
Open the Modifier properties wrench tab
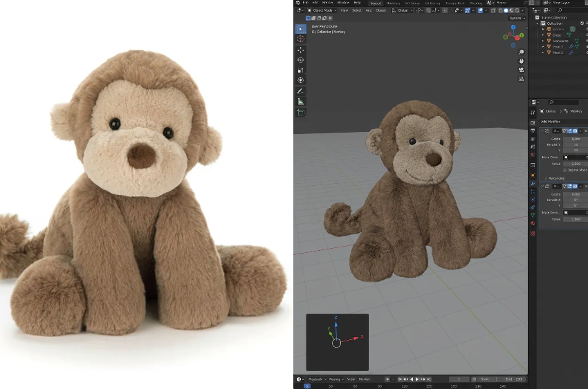pos(533,184)
